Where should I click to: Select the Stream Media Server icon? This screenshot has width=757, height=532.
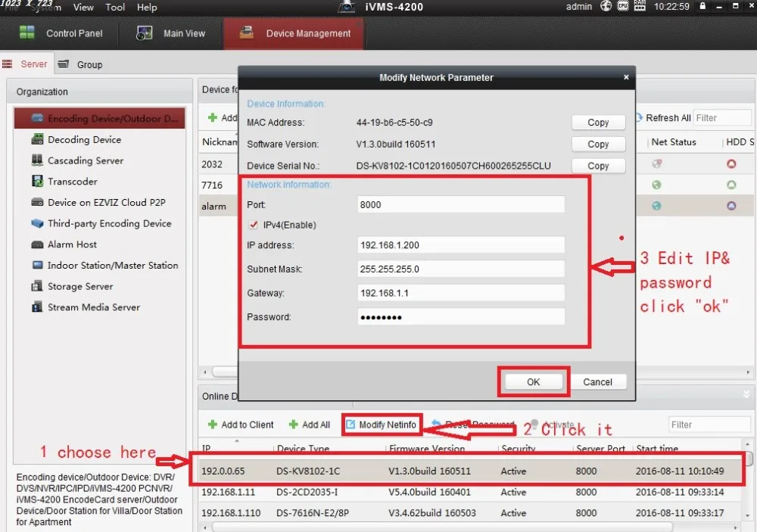point(37,307)
